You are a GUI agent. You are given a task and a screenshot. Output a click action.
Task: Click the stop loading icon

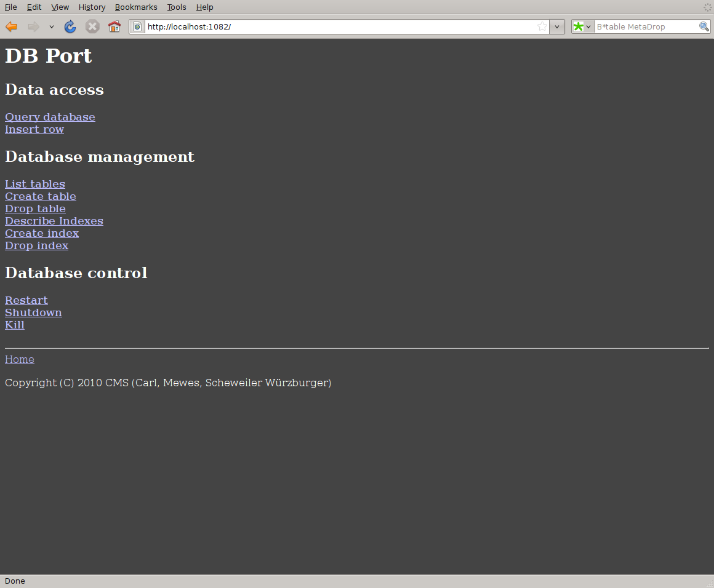coord(92,27)
